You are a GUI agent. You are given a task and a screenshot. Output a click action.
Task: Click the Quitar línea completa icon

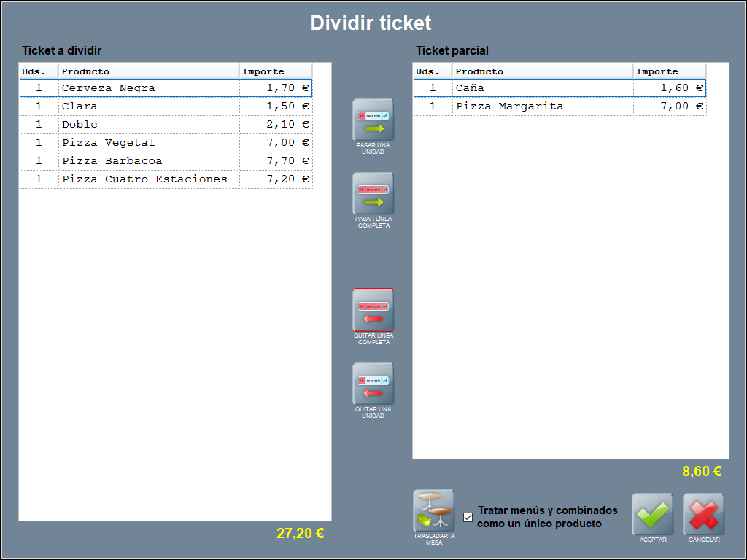click(x=373, y=310)
